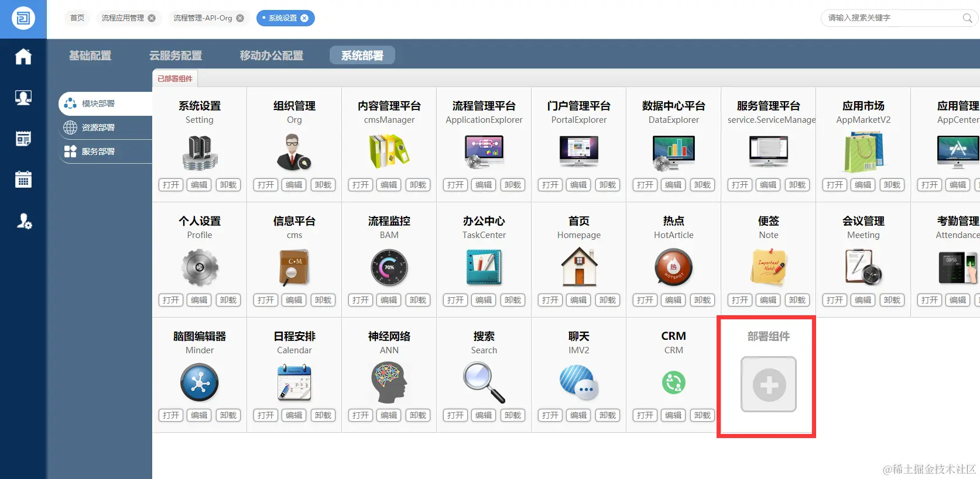Click the cmsManager binders icon
The height and width of the screenshot is (479, 980).
coord(389,151)
